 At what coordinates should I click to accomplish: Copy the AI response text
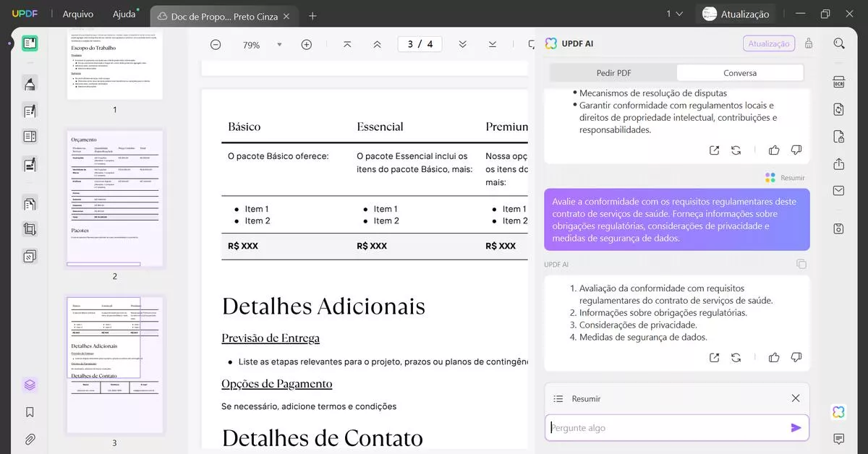[801, 265]
